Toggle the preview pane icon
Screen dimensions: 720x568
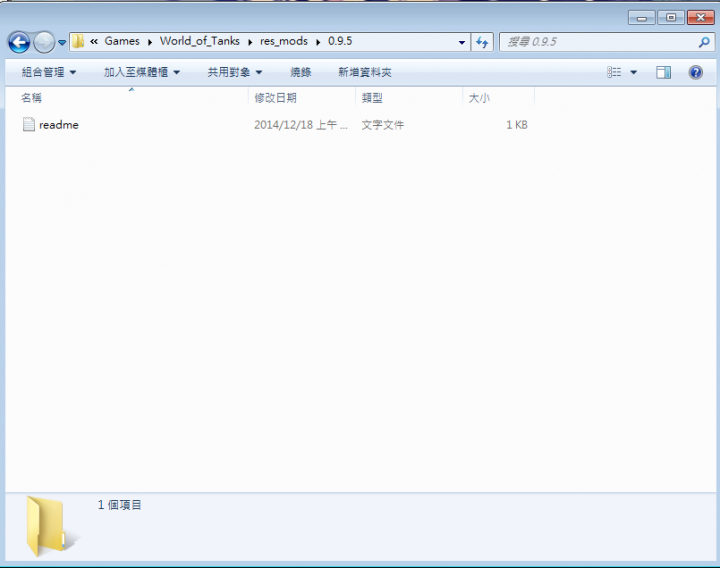tap(663, 72)
